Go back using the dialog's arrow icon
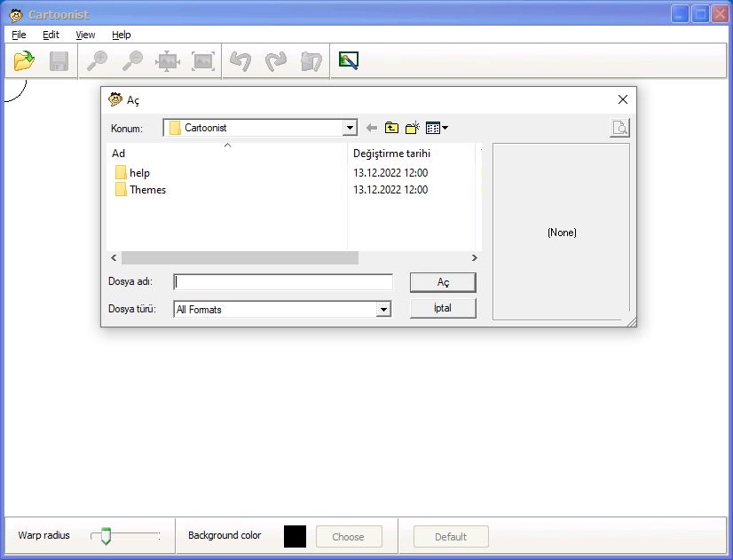Viewport: 733px width, 560px height. pyautogui.click(x=372, y=128)
